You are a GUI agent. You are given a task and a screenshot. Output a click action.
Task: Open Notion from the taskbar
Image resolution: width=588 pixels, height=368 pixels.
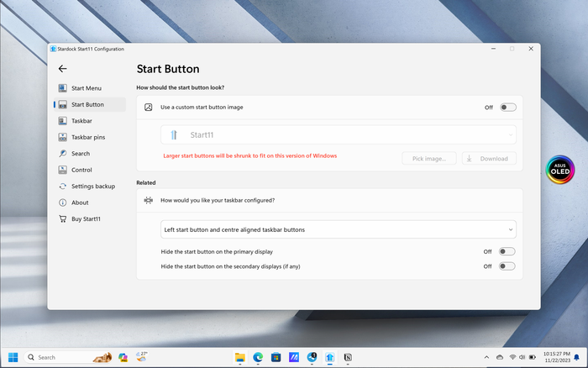[x=348, y=357]
